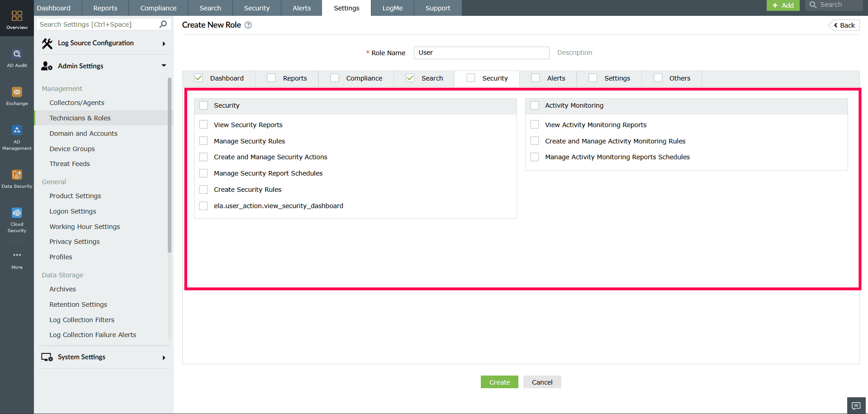This screenshot has width=868, height=414.
Task: Click the feedback chat icon bottom right
Action: point(856,405)
